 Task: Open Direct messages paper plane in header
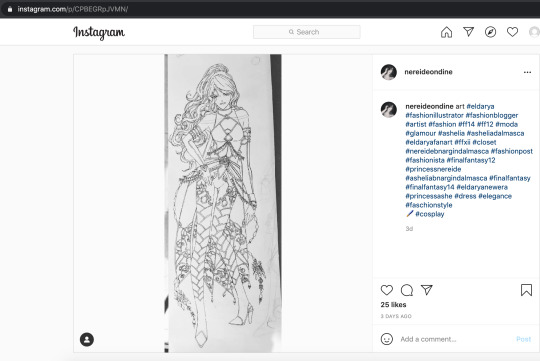[468, 32]
